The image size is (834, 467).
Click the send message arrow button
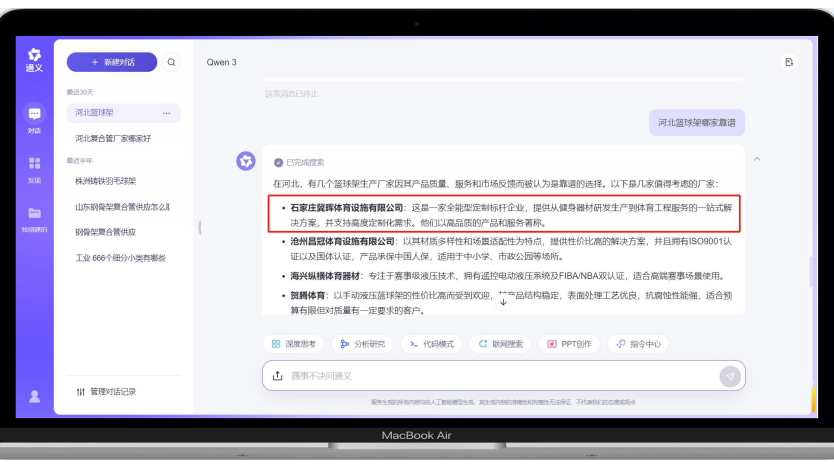[730, 376]
